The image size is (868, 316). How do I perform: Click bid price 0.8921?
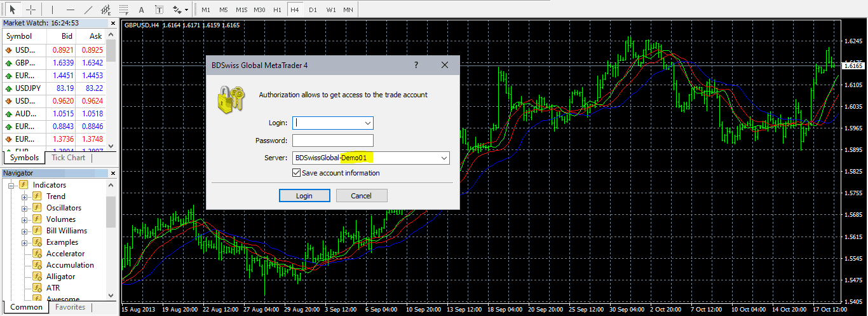click(63, 50)
